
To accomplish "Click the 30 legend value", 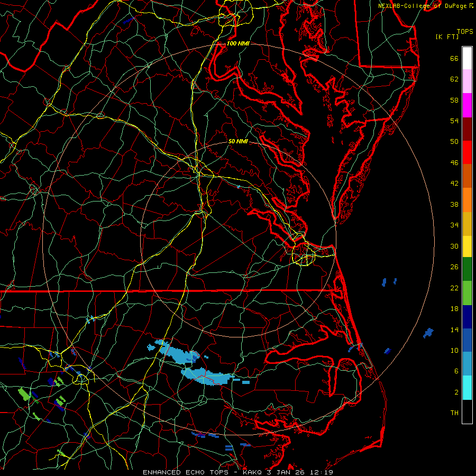I will point(454,246).
